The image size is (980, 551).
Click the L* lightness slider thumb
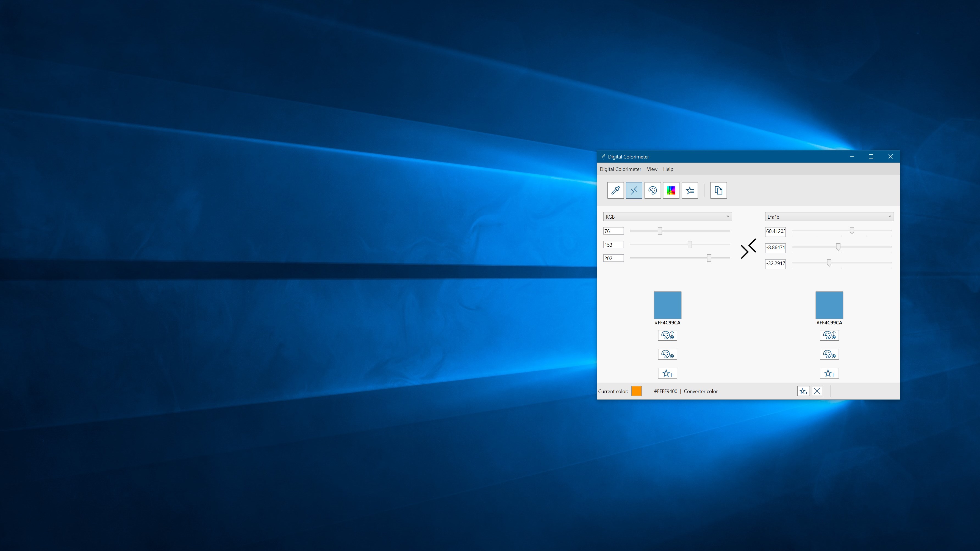[x=852, y=231]
